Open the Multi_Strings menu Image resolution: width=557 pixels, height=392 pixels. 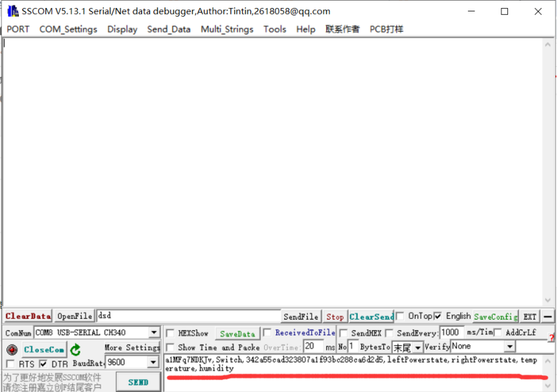click(227, 29)
